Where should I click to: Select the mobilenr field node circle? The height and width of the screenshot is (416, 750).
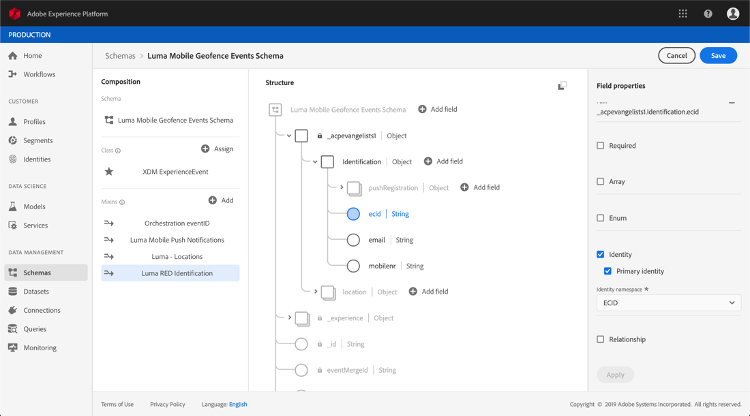click(x=353, y=266)
